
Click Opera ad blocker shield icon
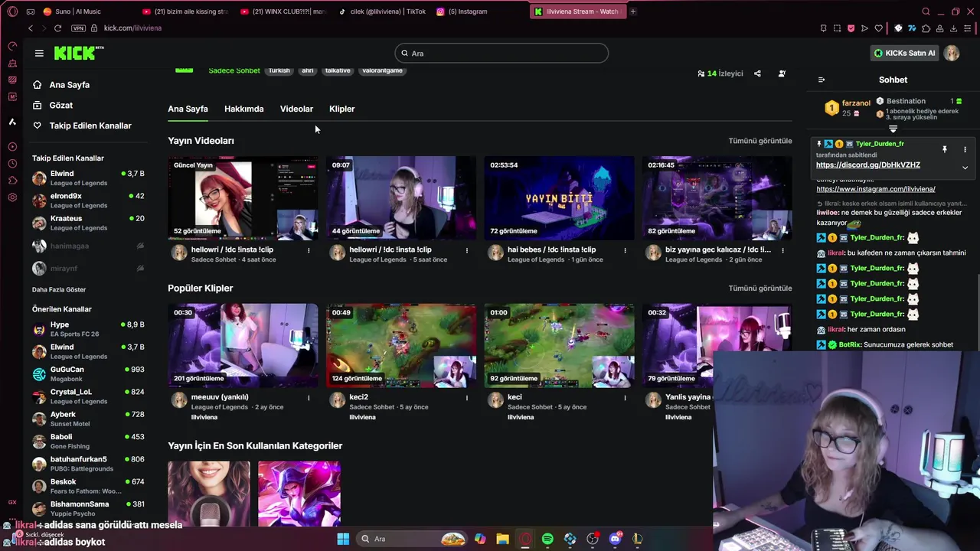pos(851,28)
